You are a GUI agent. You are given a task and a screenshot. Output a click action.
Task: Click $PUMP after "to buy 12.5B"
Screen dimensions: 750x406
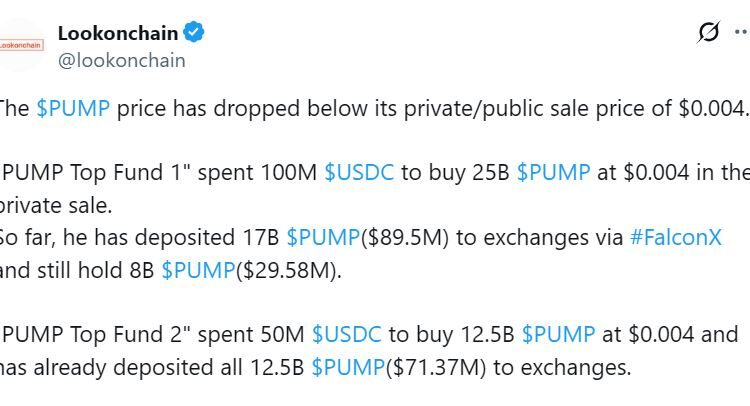558,334
